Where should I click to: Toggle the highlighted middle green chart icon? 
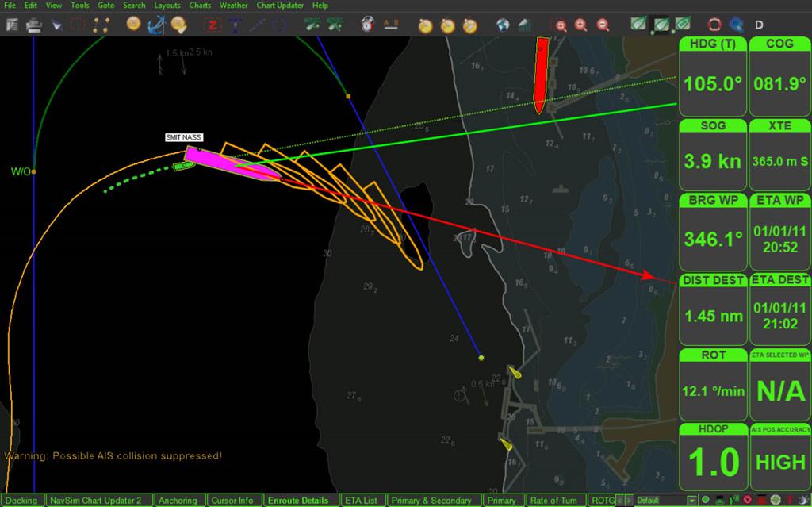click(x=660, y=25)
